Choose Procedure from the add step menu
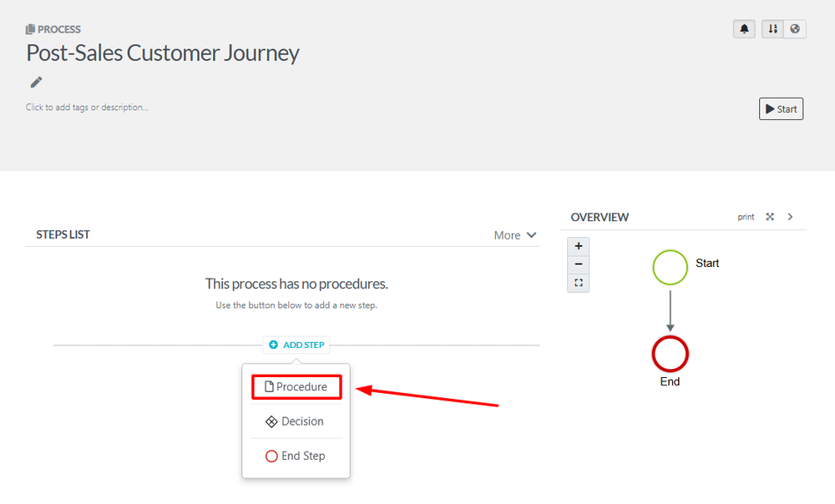The width and height of the screenshot is (835, 504). pyautogui.click(x=296, y=387)
